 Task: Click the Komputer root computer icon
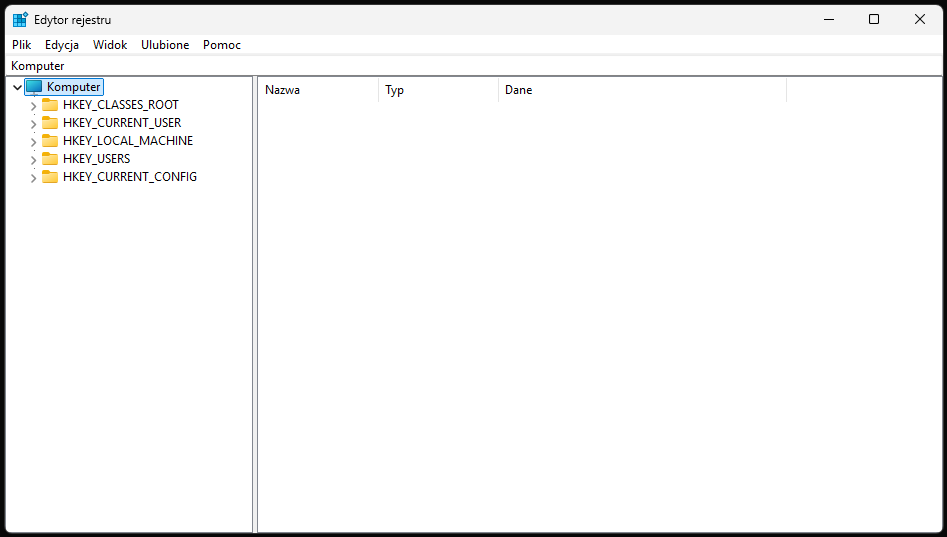point(34,87)
